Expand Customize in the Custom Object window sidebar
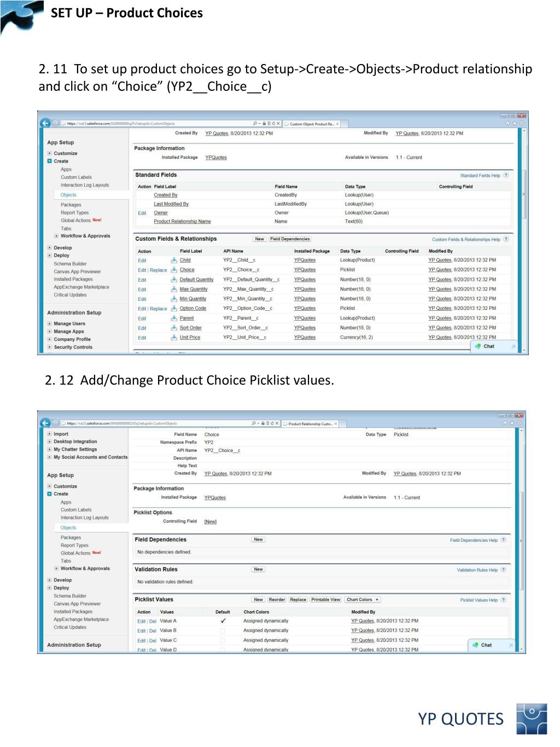560x747 pixels. (x=50, y=154)
